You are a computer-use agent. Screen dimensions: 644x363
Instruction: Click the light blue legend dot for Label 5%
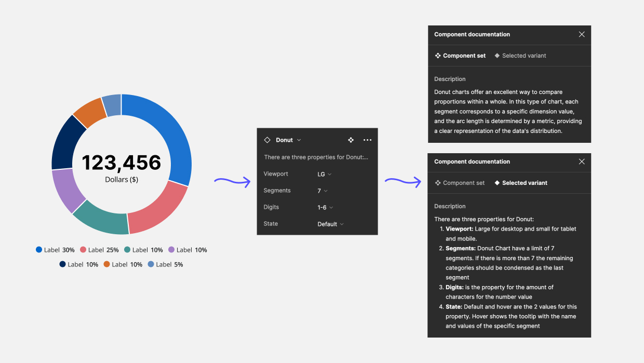[x=151, y=264]
